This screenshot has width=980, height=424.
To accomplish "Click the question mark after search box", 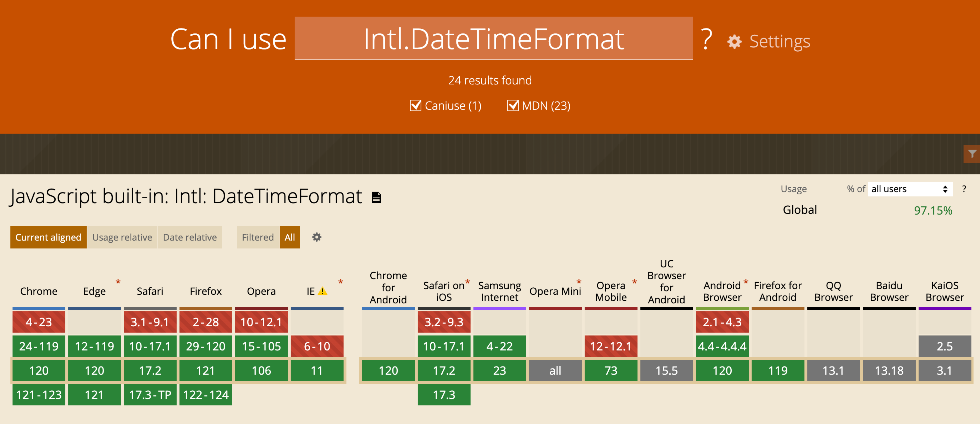I will click(x=707, y=39).
